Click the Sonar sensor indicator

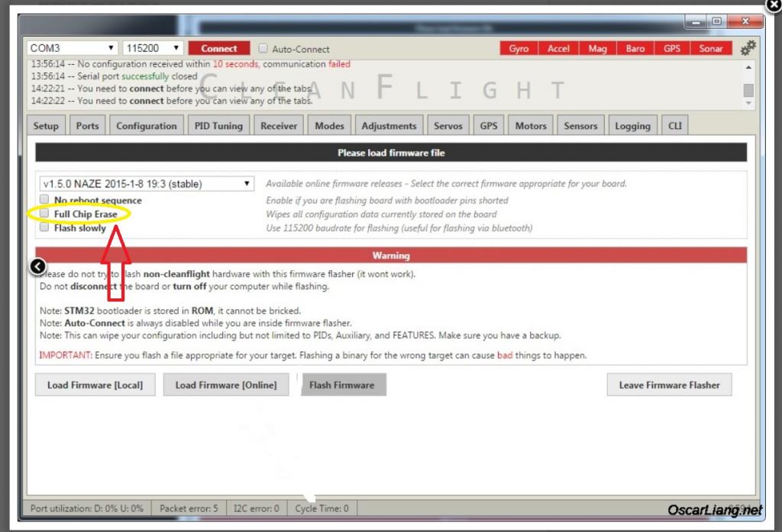[x=710, y=49]
